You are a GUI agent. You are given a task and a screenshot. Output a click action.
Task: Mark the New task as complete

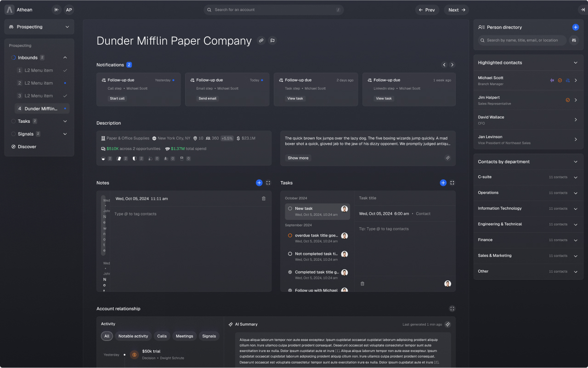pyautogui.click(x=290, y=208)
